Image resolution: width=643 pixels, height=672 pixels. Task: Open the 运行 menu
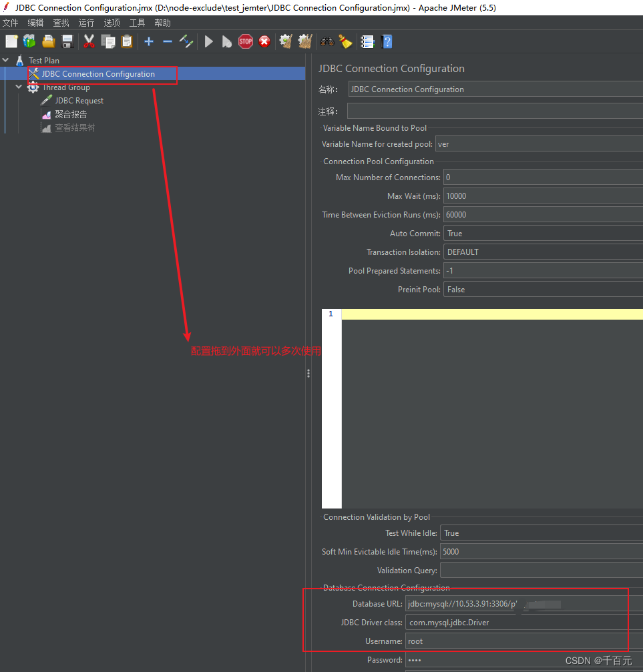coord(86,22)
